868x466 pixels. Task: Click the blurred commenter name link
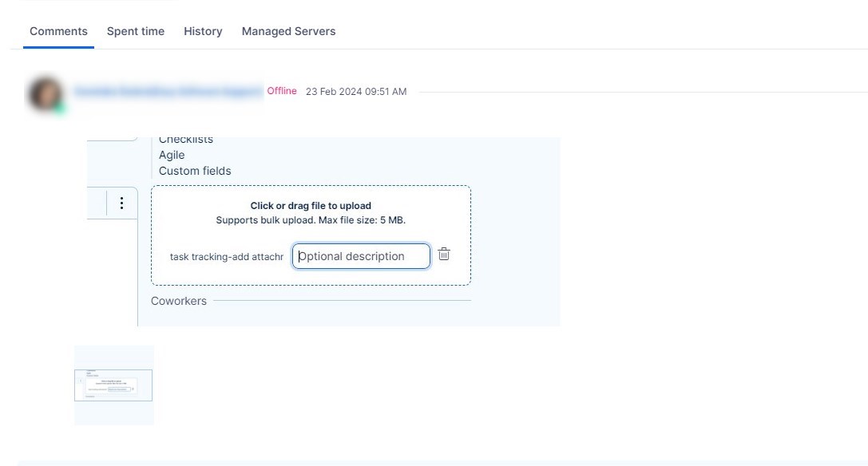168,92
